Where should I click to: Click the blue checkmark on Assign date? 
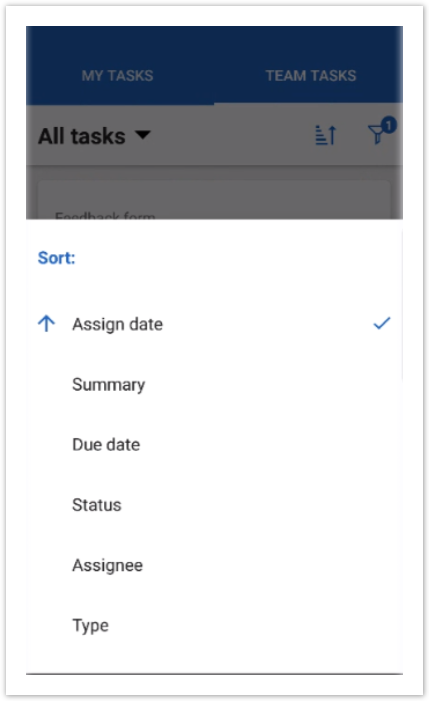tap(382, 323)
